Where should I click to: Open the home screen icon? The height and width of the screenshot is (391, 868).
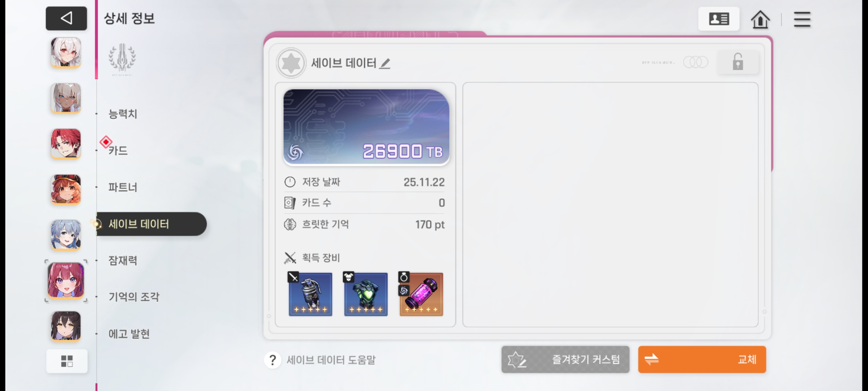[760, 19]
